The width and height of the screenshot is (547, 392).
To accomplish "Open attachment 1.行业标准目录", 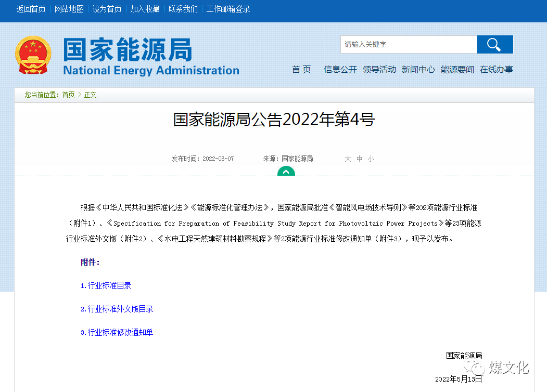I will coord(106,285).
